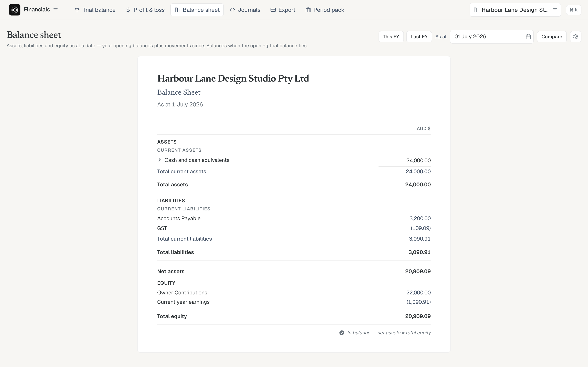This screenshot has width=588, height=367.
Task: Click the scales icon beside Trial balance
Action: point(77,10)
